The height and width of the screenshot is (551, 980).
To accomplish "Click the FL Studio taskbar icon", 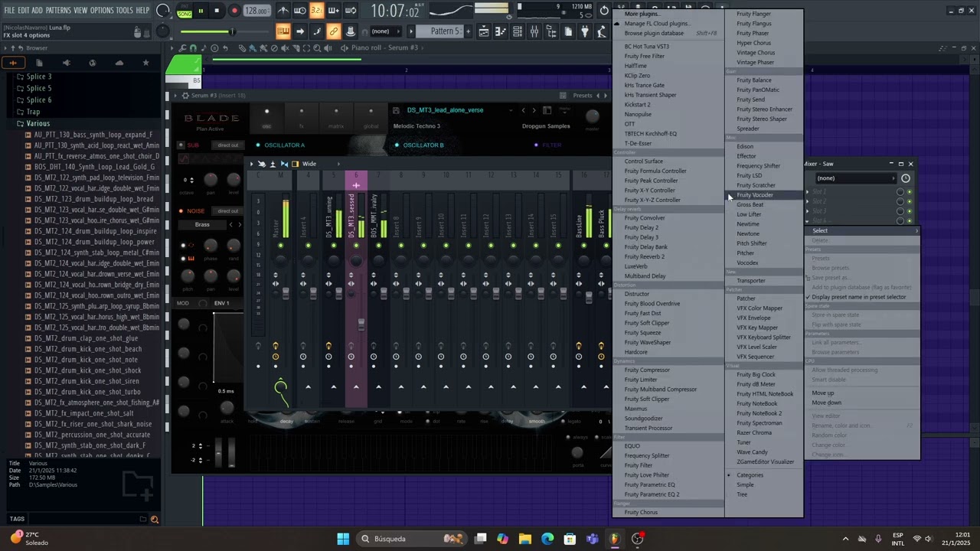I will (614, 539).
